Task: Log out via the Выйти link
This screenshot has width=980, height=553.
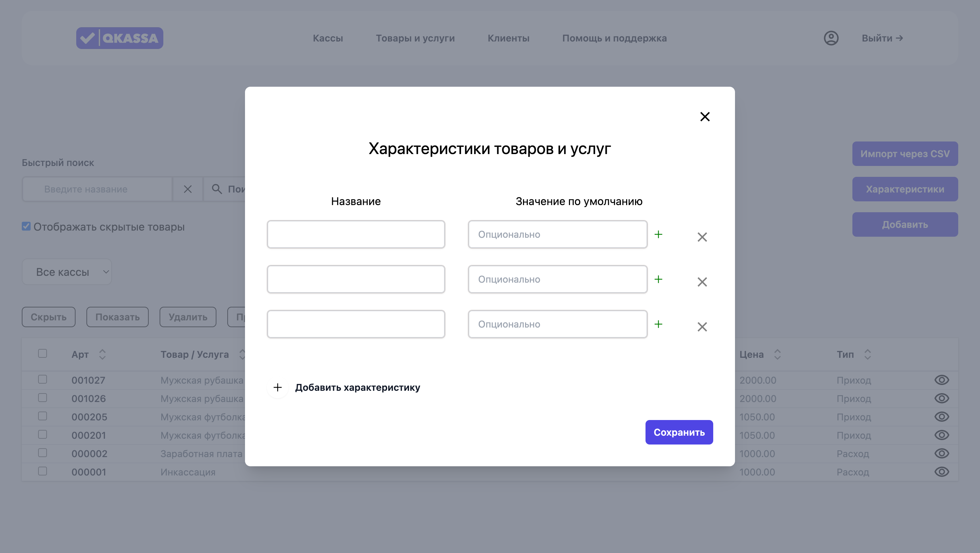Action: pyautogui.click(x=882, y=38)
